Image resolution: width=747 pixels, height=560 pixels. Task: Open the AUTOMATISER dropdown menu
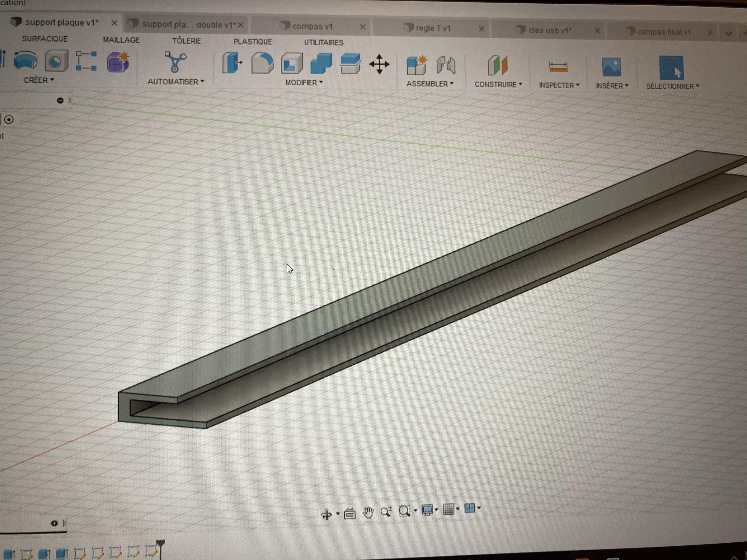[176, 82]
